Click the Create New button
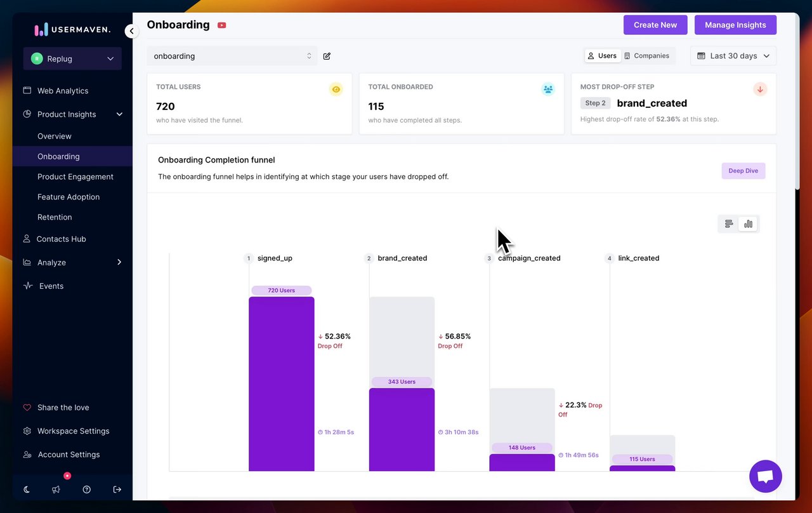Viewport: 812px width, 513px height. (x=655, y=25)
